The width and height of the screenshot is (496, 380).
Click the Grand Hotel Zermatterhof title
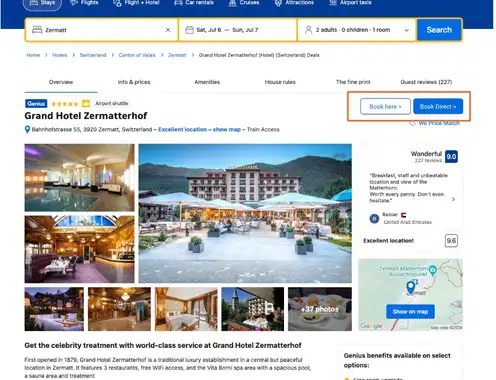pos(86,116)
